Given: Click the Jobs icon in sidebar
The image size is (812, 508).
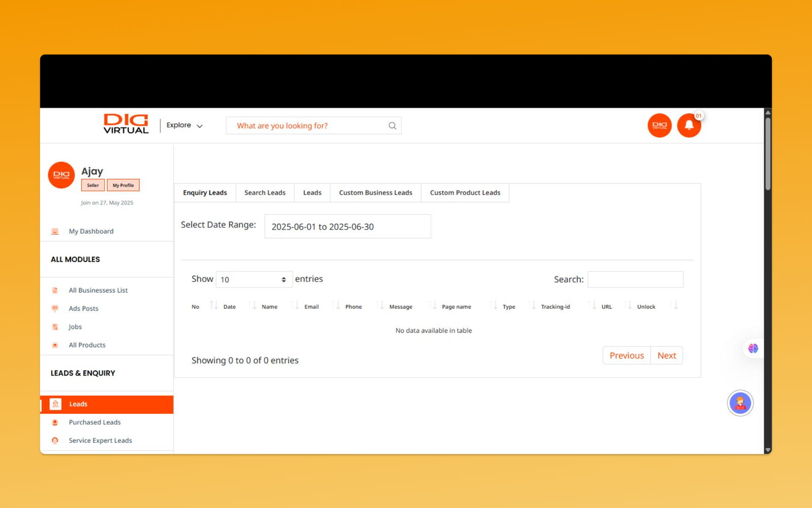Looking at the screenshot, I should [55, 327].
